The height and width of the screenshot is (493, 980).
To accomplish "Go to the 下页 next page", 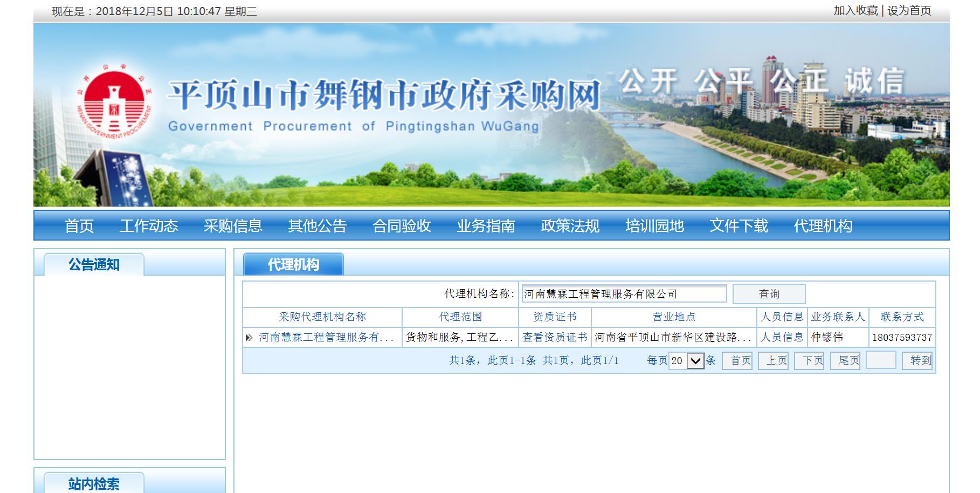I will click(x=812, y=360).
